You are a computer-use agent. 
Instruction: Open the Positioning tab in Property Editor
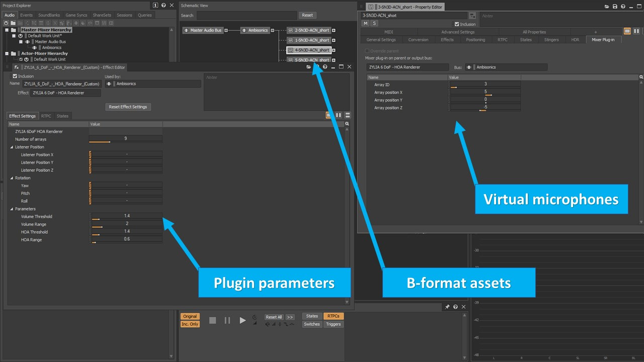(x=475, y=40)
